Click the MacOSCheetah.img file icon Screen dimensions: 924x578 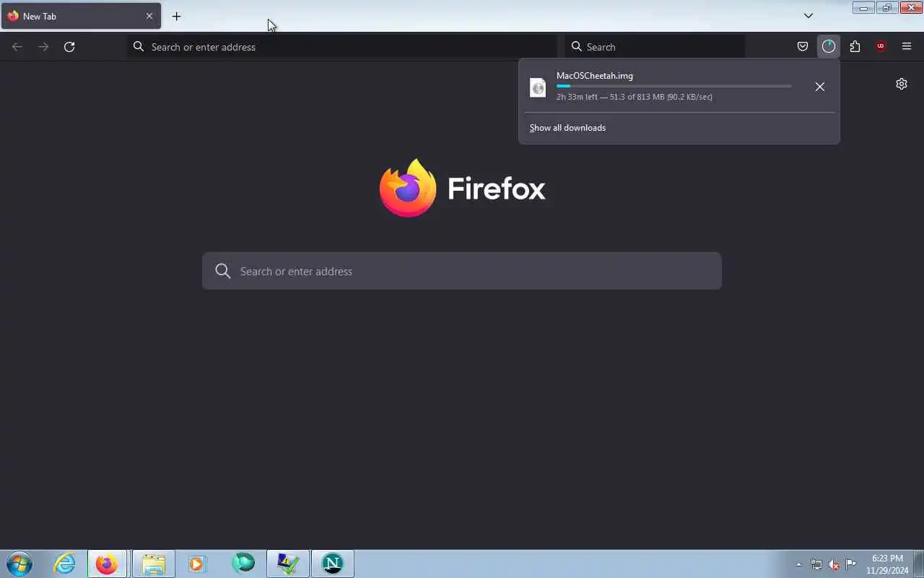click(538, 87)
